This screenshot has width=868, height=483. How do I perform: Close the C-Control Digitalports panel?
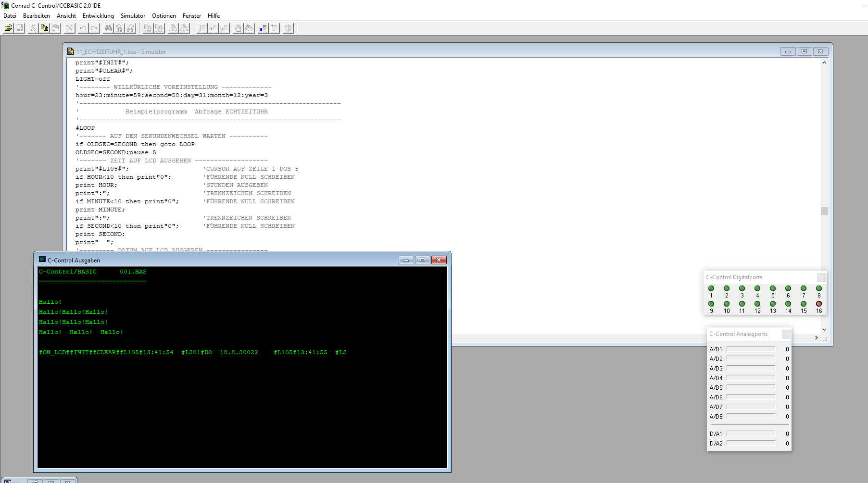point(821,277)
